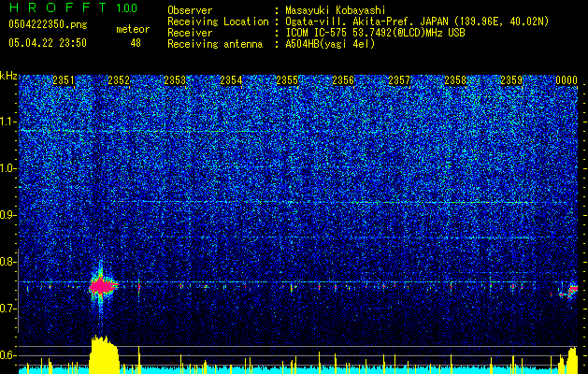Click the wide yellow power peak below 2352
The width and height of the screenshot is (588, 374).
[104, 354]
